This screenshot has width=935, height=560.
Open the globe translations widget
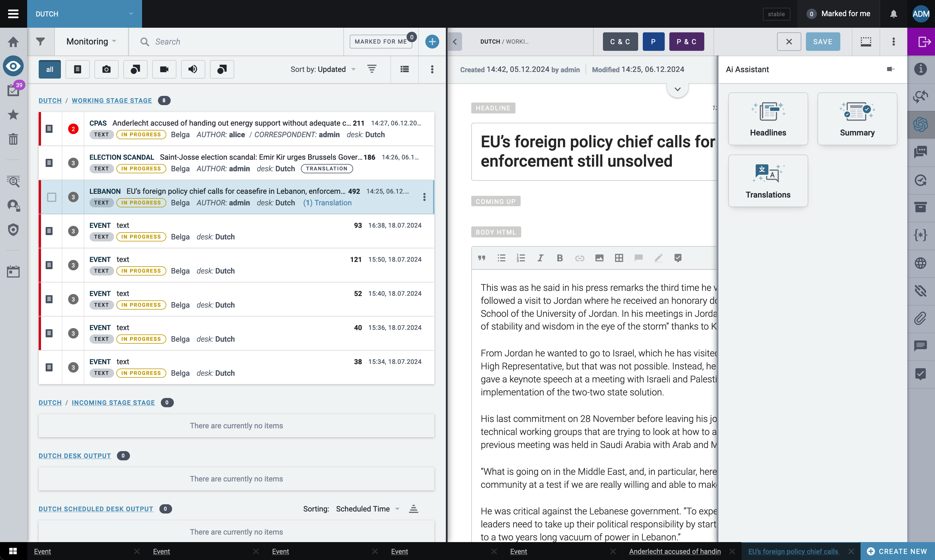tap(921, 263)
